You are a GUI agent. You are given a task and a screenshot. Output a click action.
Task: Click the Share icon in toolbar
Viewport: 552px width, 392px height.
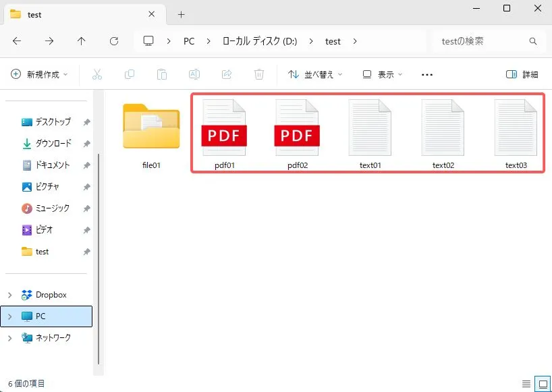(227, 74)
